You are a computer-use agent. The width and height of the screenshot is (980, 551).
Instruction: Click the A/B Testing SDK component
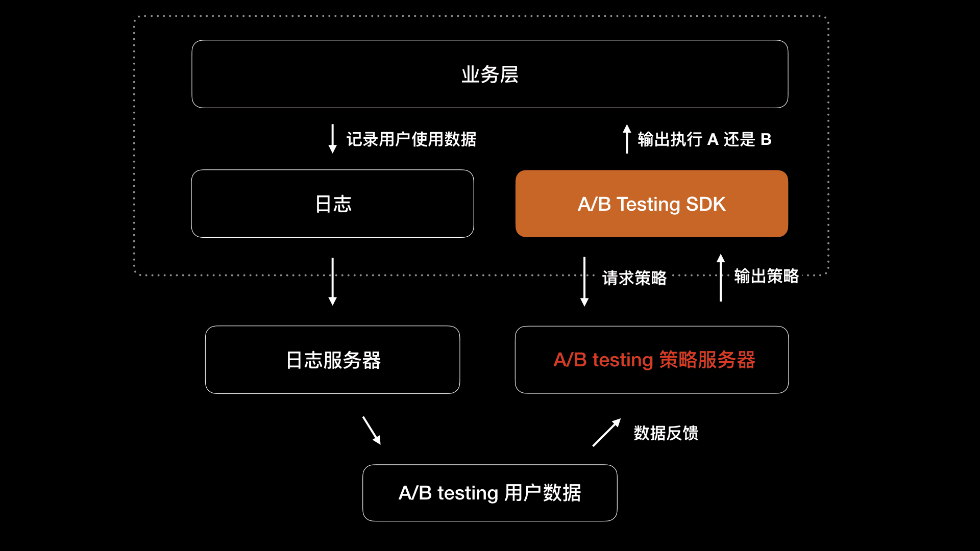tap(651, 203)
